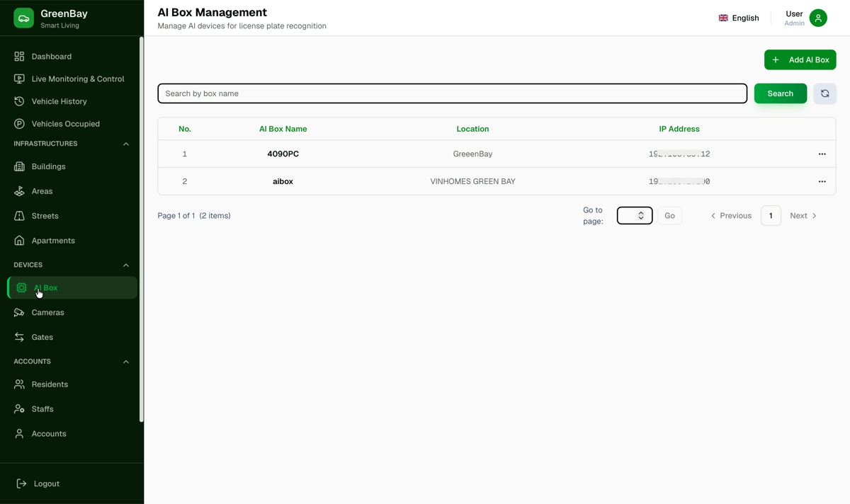The height and width of the screenshot is (504, 850).
Task: Click the Go to page number field
Action: pyautogui.click(x=635, y=215)
